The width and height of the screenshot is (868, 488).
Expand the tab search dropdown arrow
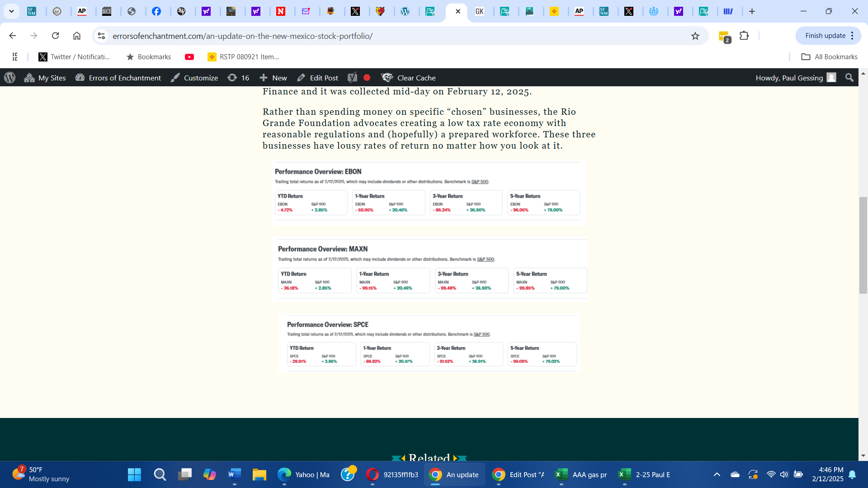click(11, 11)
